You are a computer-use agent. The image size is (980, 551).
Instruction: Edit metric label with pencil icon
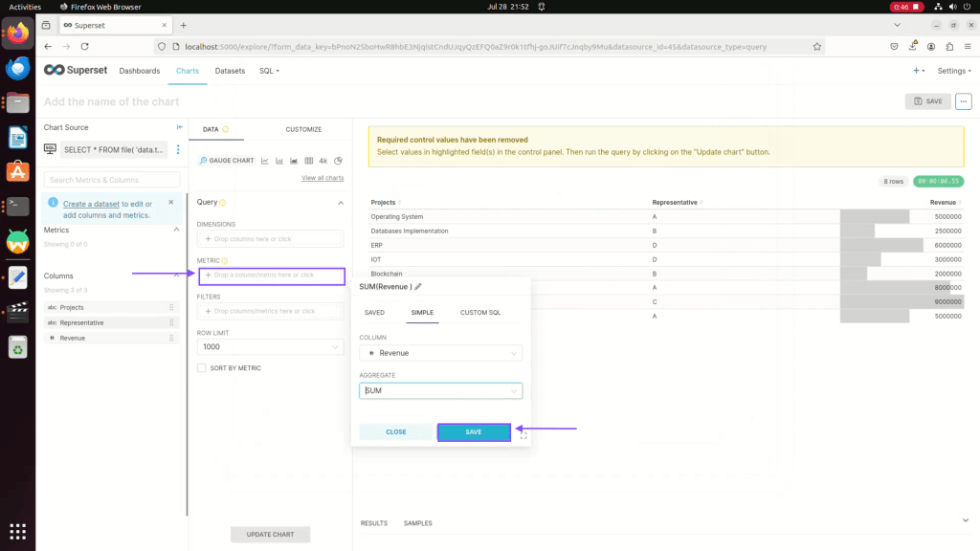pyautogui.click(x=418, y=286)
